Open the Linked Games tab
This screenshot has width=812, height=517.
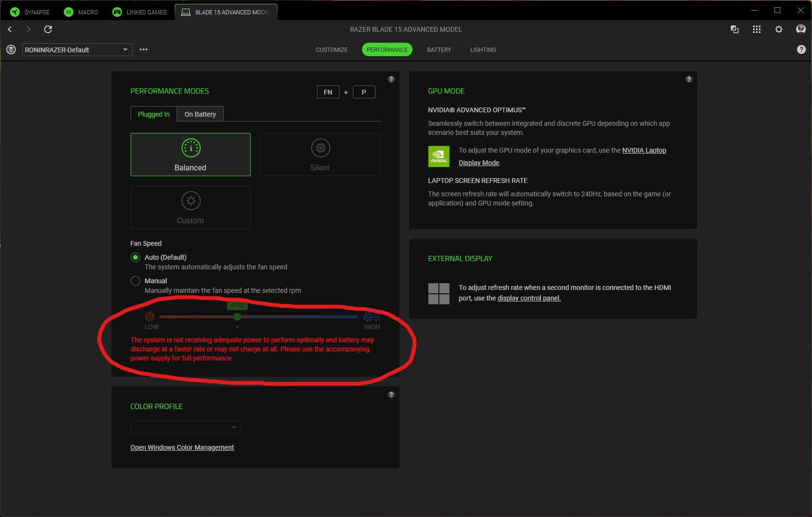click(139, 12)
